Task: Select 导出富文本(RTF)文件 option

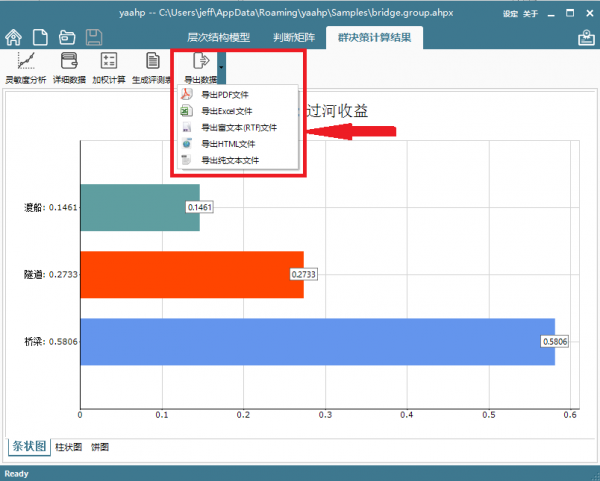Action: click(x=238, y=128)
